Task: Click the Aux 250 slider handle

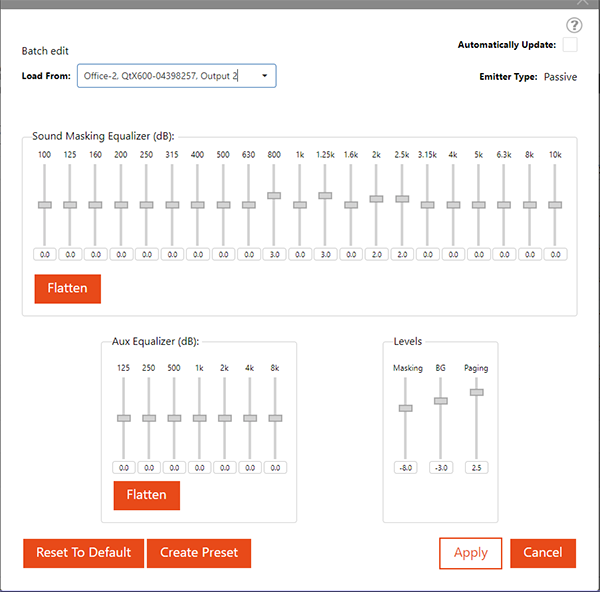Action: click(149, 418)
